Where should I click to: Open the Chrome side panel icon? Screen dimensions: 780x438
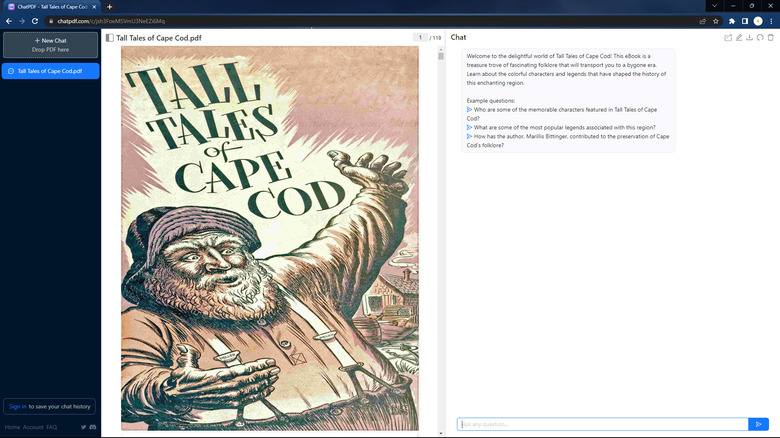click(745, 21)
